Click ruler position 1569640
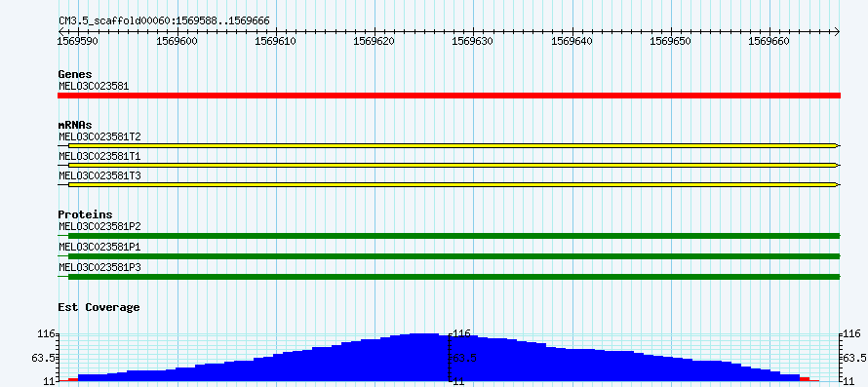 pos(572,41)
